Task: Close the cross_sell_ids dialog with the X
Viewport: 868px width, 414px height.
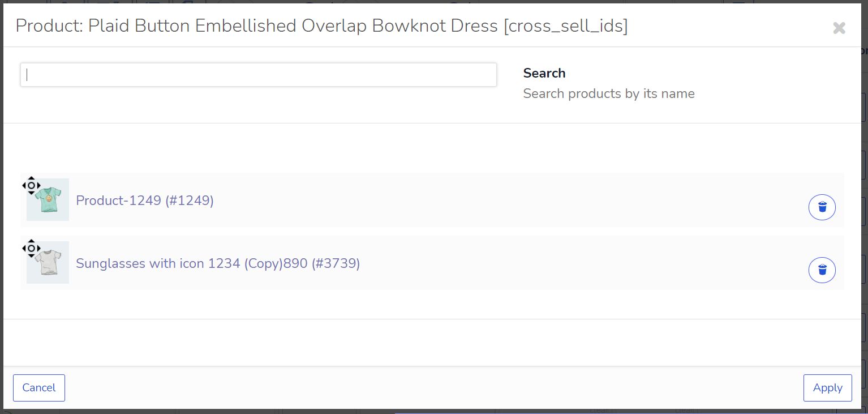Action: (839, 28)
